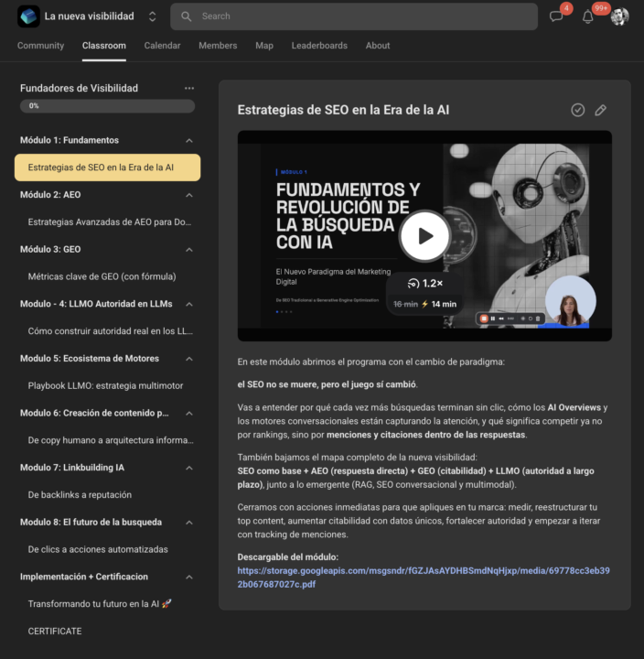Collapse Implementación + Certificacion chevron

[x=189, y=577]
